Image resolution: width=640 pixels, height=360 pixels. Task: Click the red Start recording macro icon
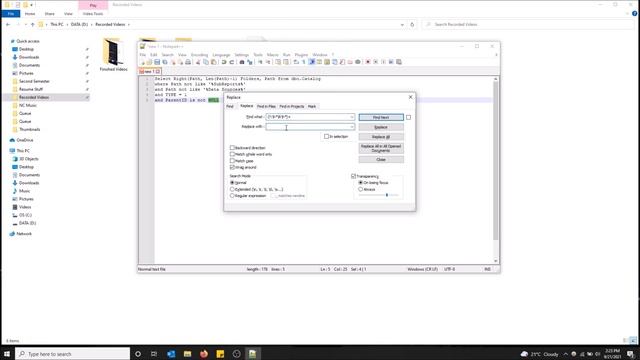pos(368,62)
